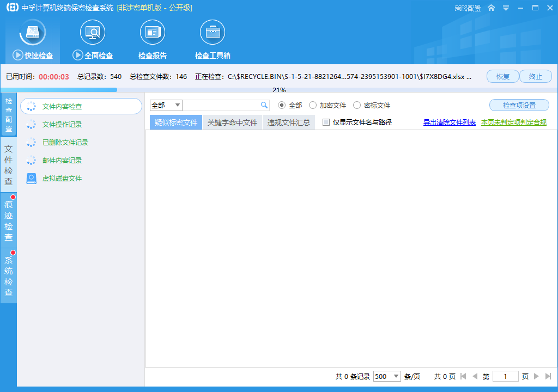Click the search magnifier icon
558x392 pixels.
click(x=264, y=105)
